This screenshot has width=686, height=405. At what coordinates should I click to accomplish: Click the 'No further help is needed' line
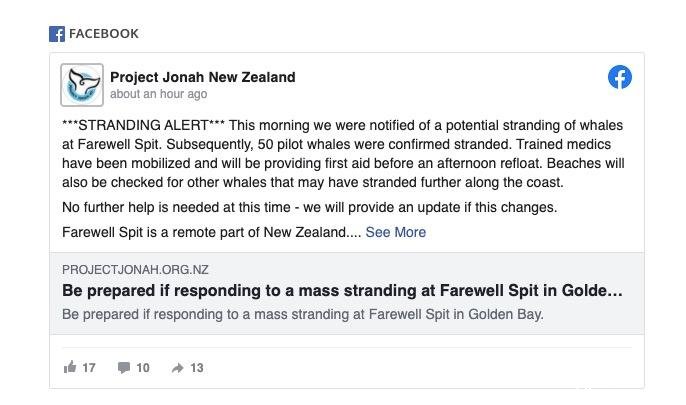[310, 207]
